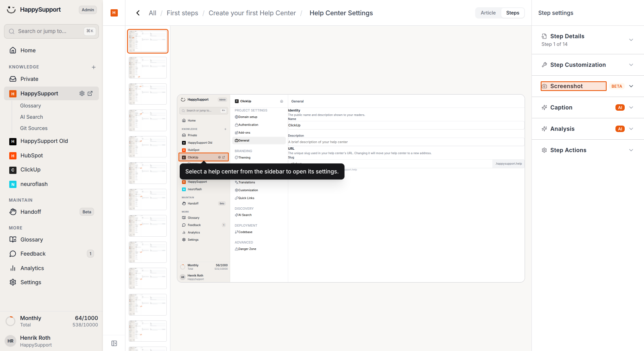This screenshot has height=351, width=644.
Task: Switch to Article view
Action: 488,13
